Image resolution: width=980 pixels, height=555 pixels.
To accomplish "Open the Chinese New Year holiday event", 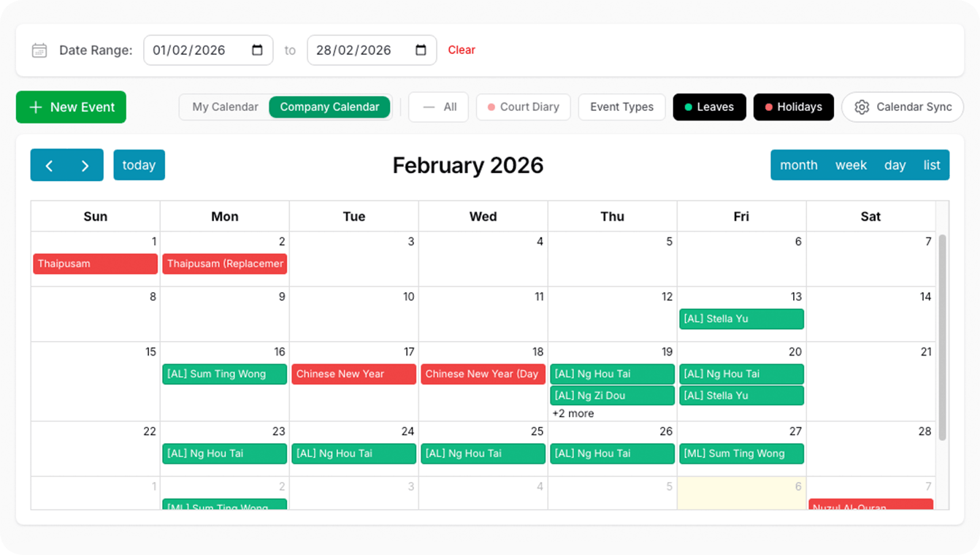I will [x=354, y=374].
